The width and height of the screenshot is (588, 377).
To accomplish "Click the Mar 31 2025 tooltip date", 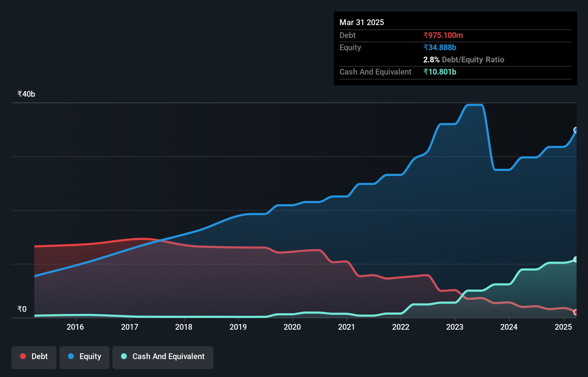I will tap(362, 22).
